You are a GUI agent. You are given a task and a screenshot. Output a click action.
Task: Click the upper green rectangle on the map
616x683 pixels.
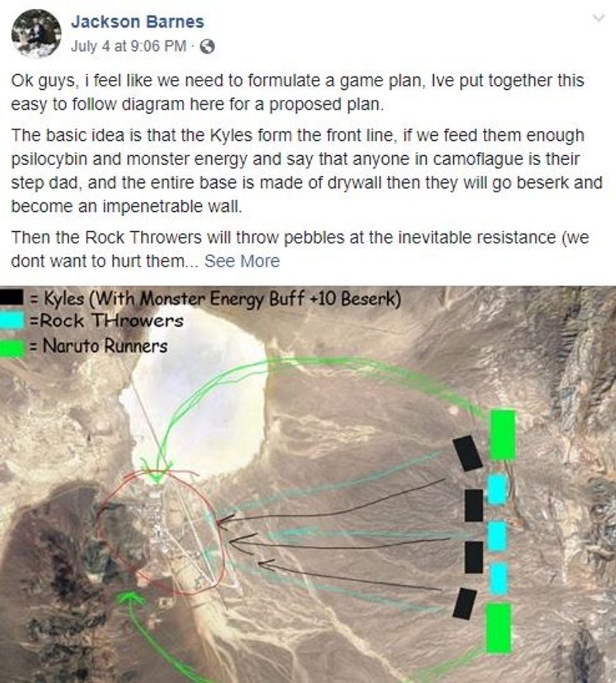point(503,435)
